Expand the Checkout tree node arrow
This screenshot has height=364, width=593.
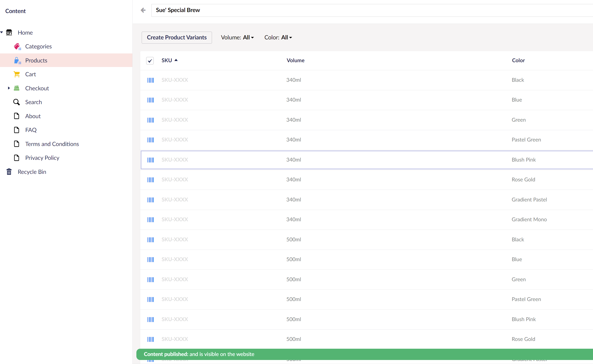point(9,88)
